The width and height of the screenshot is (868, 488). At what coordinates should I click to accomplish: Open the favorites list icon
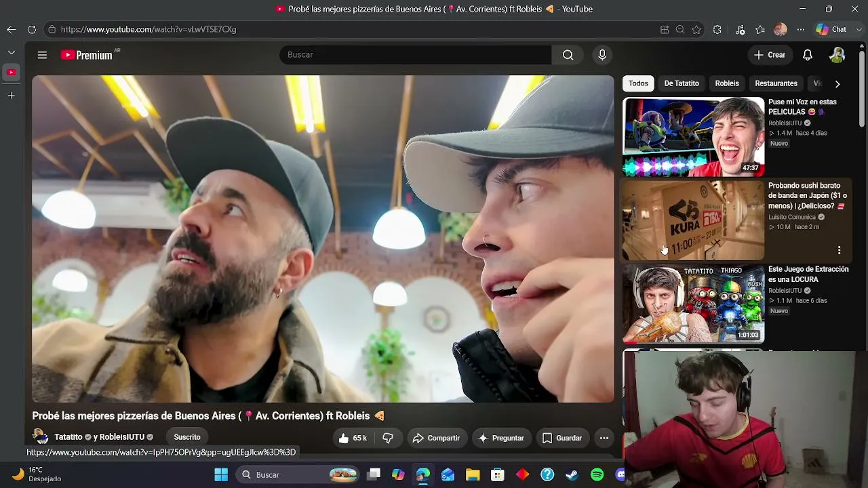760,29
